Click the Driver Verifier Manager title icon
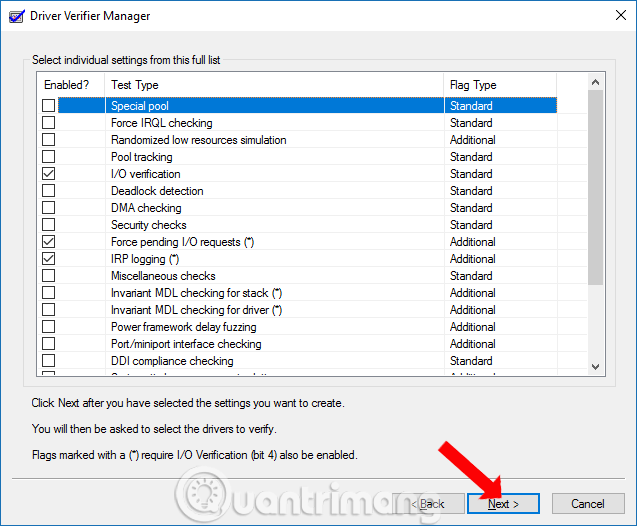The image size is (637, 526). point(17,16)
